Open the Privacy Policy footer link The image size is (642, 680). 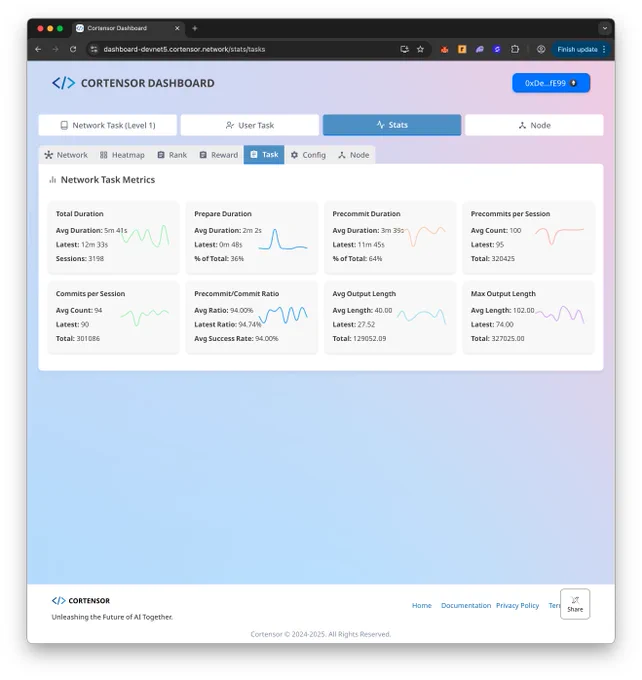[518, 605]
